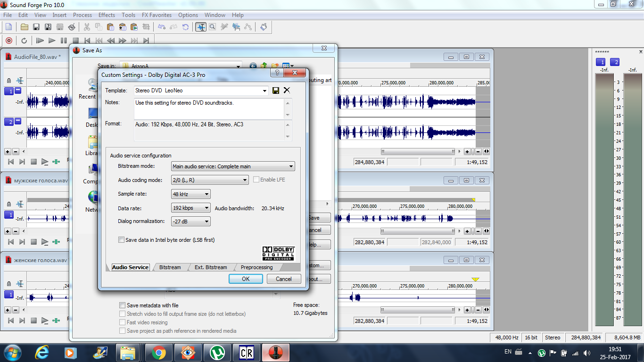Viewport: 644px width, 362px height.
Task: Select the Edit tool in toolbar
Action: pyautogui.click(x=201, y=27)
